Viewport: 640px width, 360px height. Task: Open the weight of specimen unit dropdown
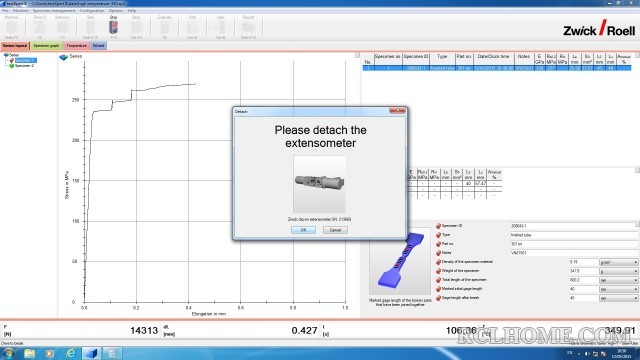click(x=618, y=271)
